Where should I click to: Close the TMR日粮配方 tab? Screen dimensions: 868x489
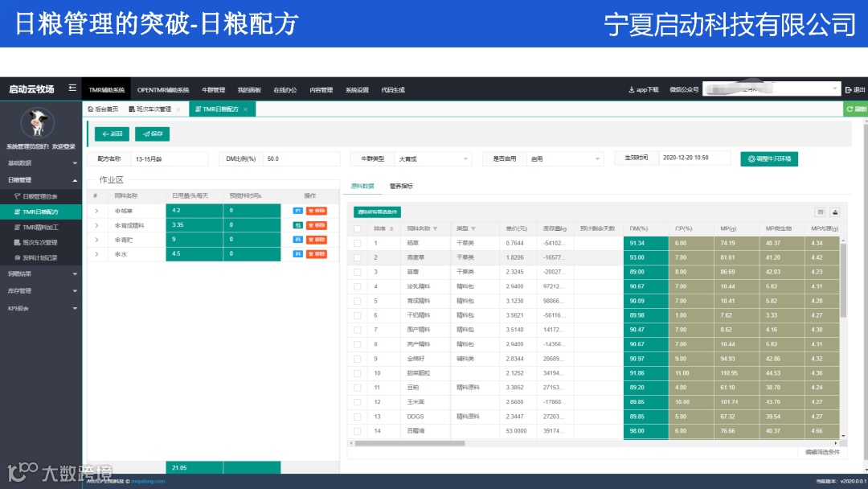tap(246, 109)
